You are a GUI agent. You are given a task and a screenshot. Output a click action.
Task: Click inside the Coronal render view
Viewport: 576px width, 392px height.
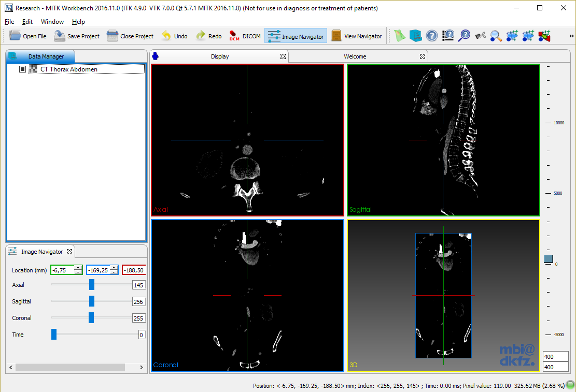(248, 295)
